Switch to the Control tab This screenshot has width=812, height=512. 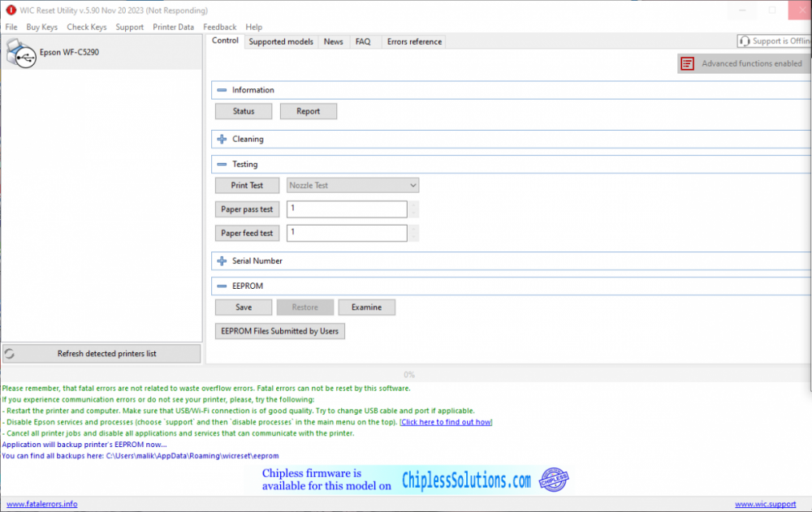pos(225,41)
